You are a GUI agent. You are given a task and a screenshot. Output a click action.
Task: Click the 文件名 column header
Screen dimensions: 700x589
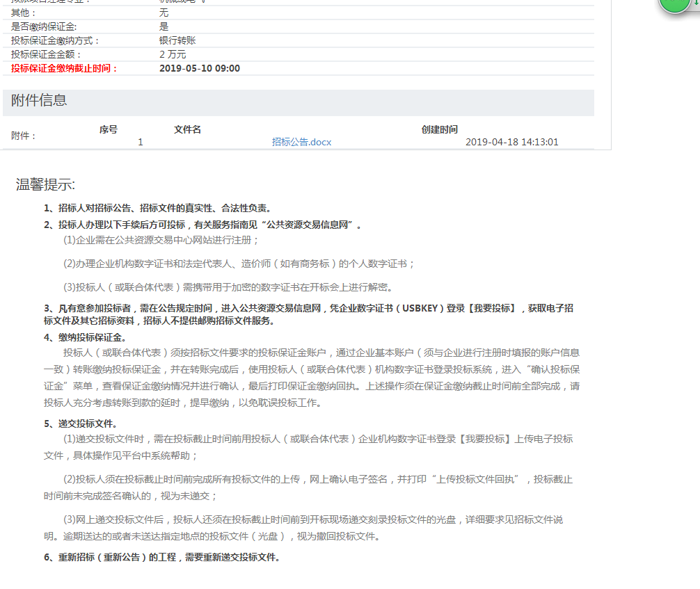tap(187, 129)
